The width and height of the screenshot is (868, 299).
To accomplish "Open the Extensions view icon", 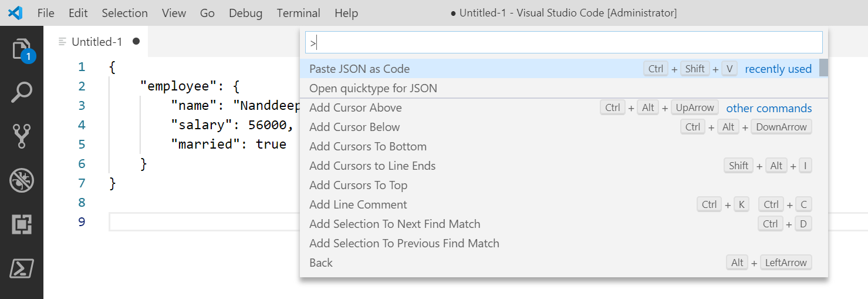I will (22, 224).
